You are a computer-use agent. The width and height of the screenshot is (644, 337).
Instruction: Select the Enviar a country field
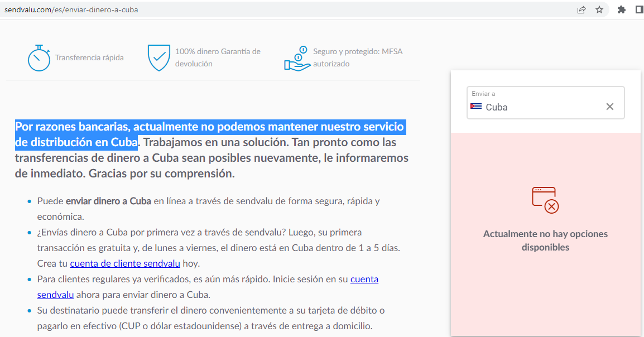pos(545,103)
